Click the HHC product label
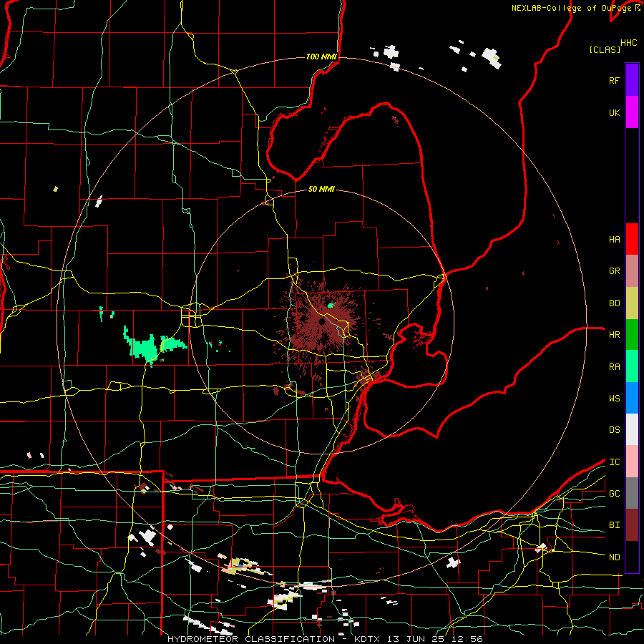This screenshot has height=644, width=644. (x=628, y=43)
